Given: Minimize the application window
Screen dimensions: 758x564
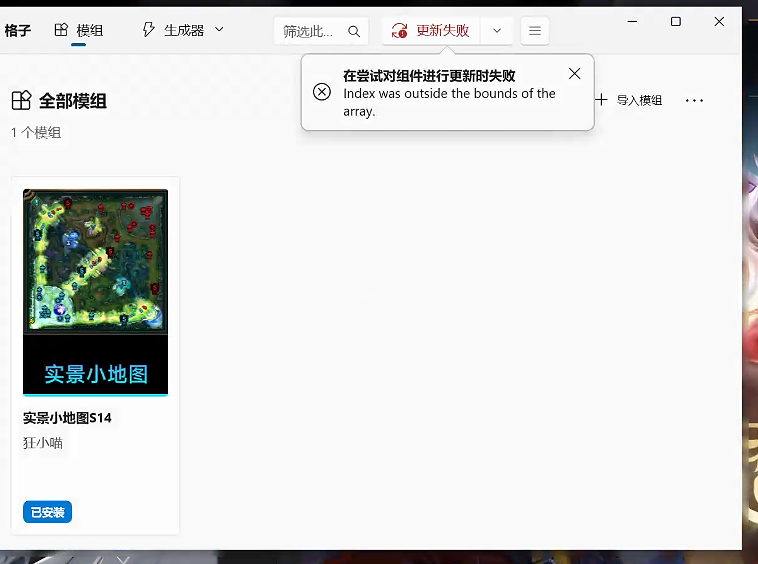Looking at the screenshot, I should point(631,21).
